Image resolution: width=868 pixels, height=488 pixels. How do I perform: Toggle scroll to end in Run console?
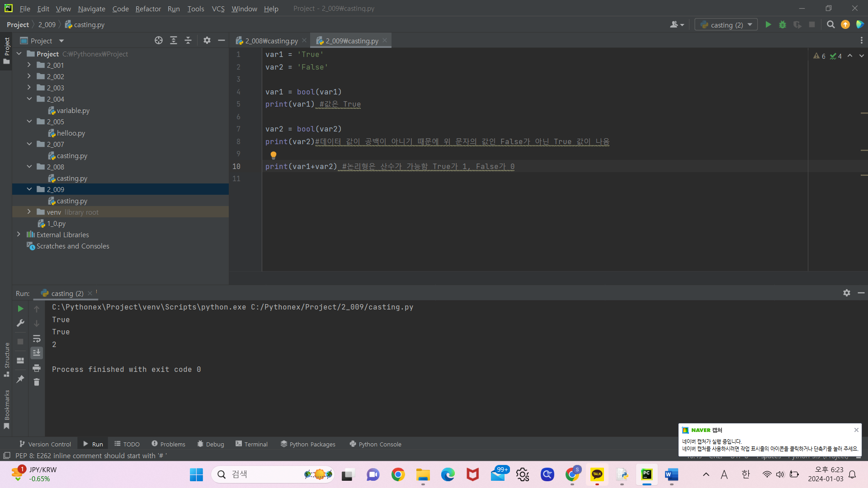37,353
